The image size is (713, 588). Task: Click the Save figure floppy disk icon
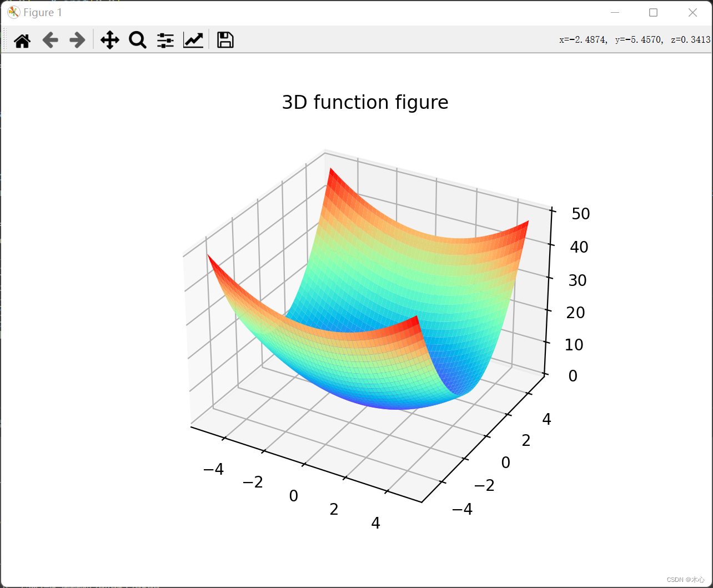tap(224, 39)
